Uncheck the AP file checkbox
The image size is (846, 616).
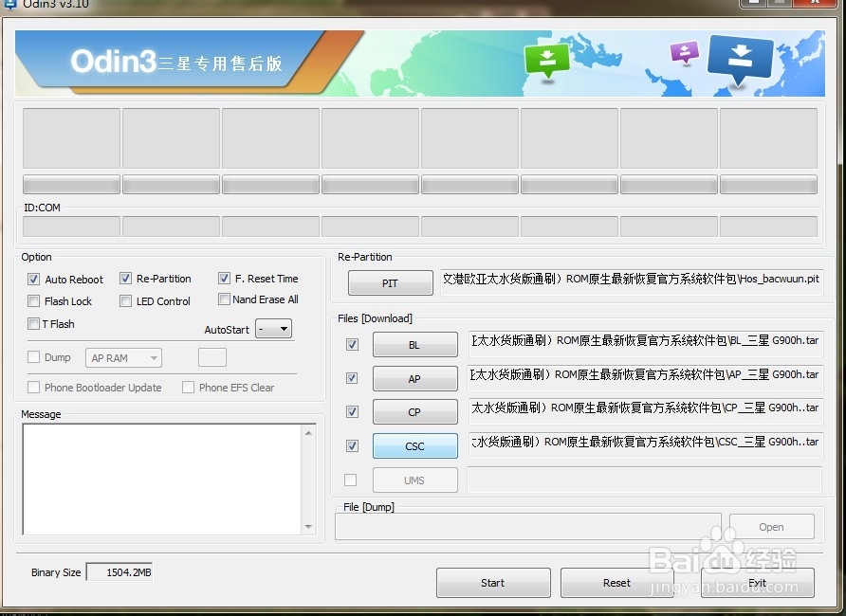pyautogui.click(x=352, y=378)
